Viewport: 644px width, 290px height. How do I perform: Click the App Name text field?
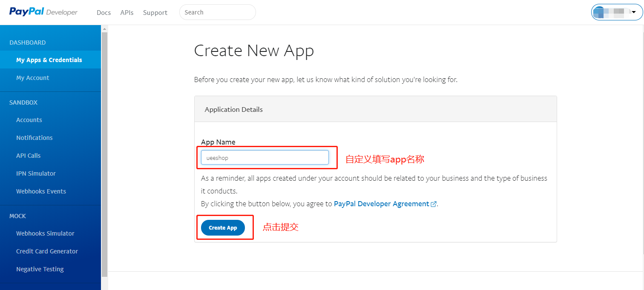[264, 157]
